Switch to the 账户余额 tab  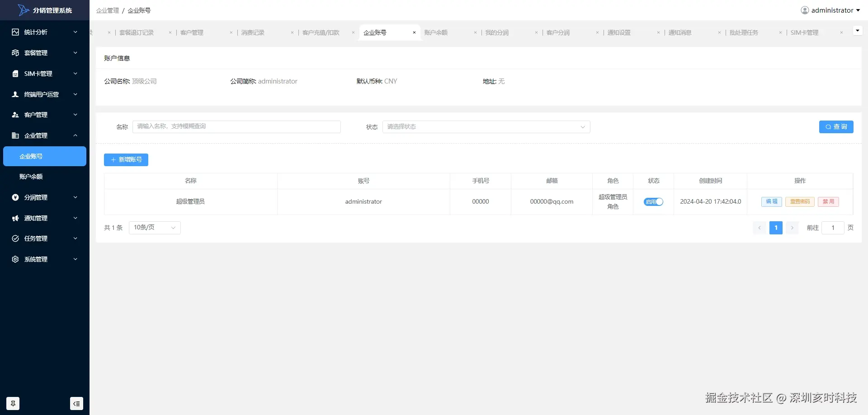[x=436, y=33]
